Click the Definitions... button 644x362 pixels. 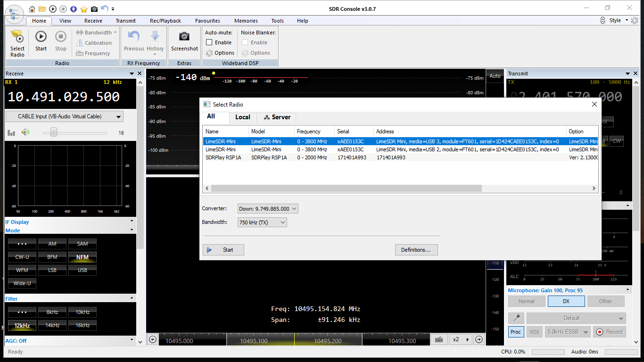coord(416,250)
